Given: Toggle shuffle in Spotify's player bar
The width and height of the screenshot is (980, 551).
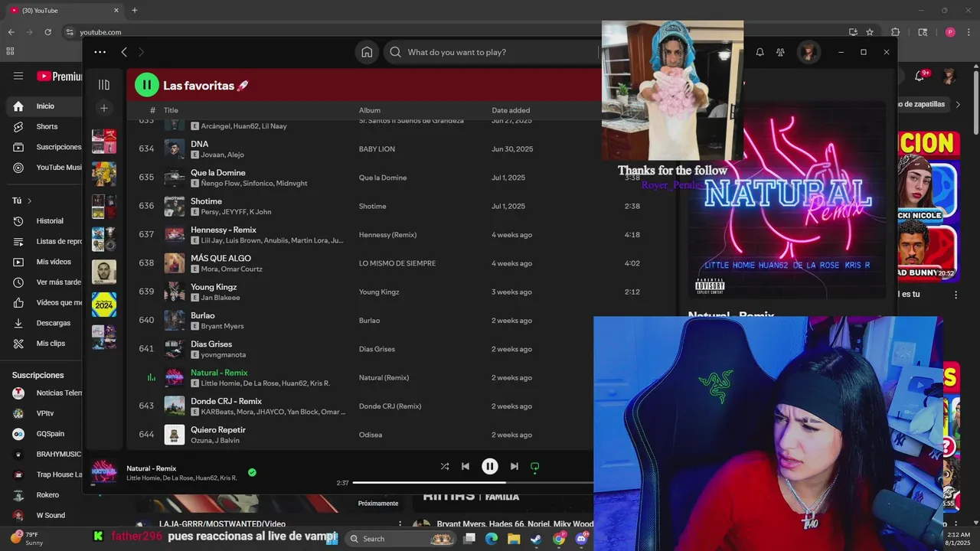Looking at the screenshot, I should coord(445,466).
